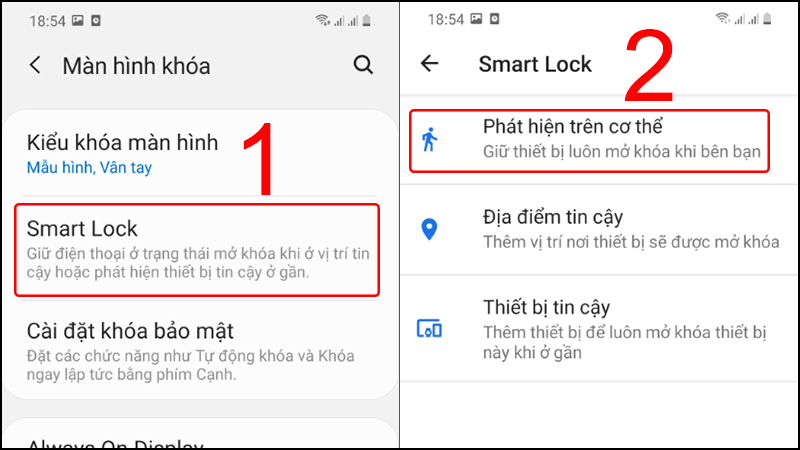Screen dimensions: 800x450
Task: Select Thiết bị tin cậy
Action: [599, 329]
